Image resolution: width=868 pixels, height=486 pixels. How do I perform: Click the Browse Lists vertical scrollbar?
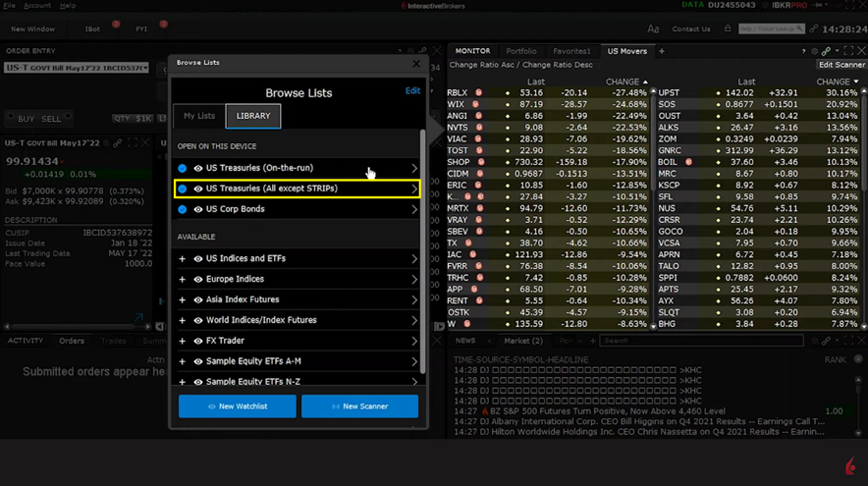(423, 245)
